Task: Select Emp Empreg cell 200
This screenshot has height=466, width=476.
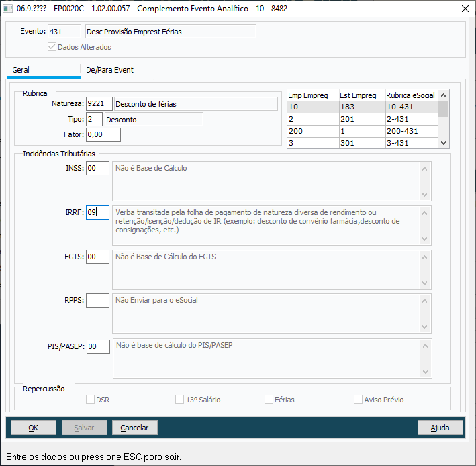Action: (x=313, y=131)
